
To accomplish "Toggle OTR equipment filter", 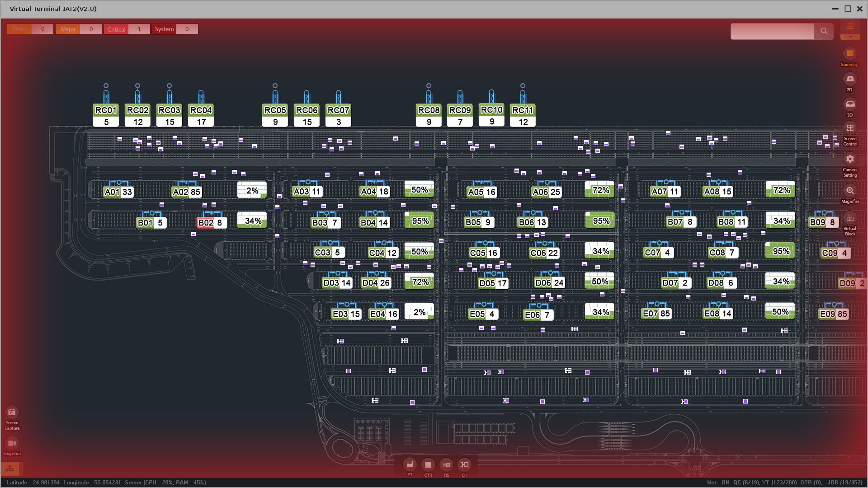I will click(428, 465).
